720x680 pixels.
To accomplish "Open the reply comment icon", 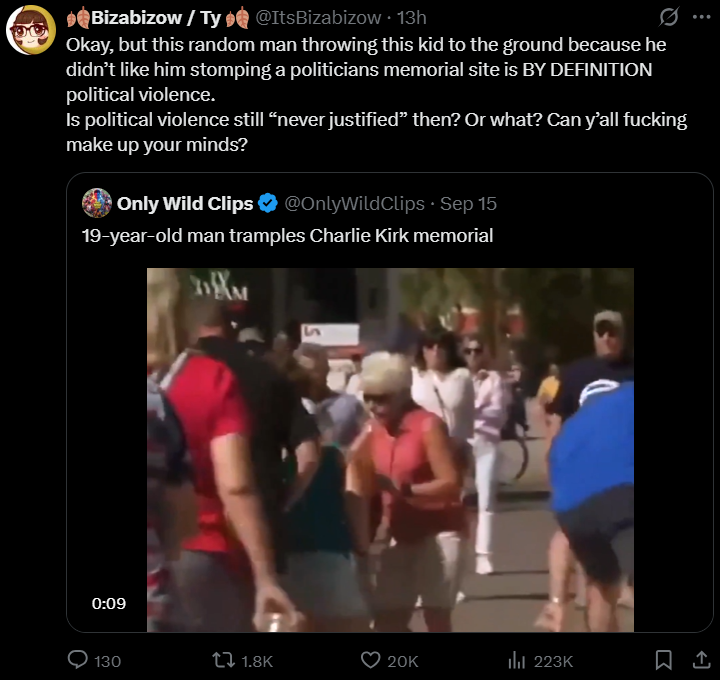I will click(78, 660).
